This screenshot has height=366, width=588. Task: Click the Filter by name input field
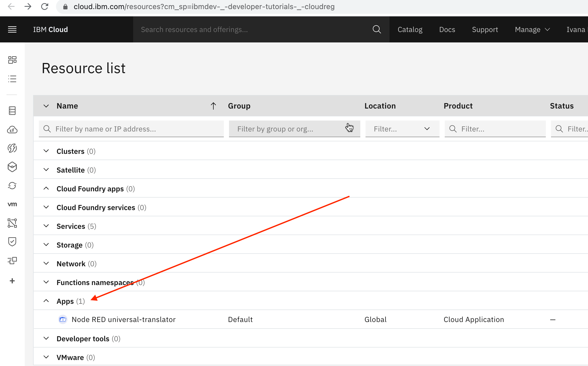(x=135, y=129)
